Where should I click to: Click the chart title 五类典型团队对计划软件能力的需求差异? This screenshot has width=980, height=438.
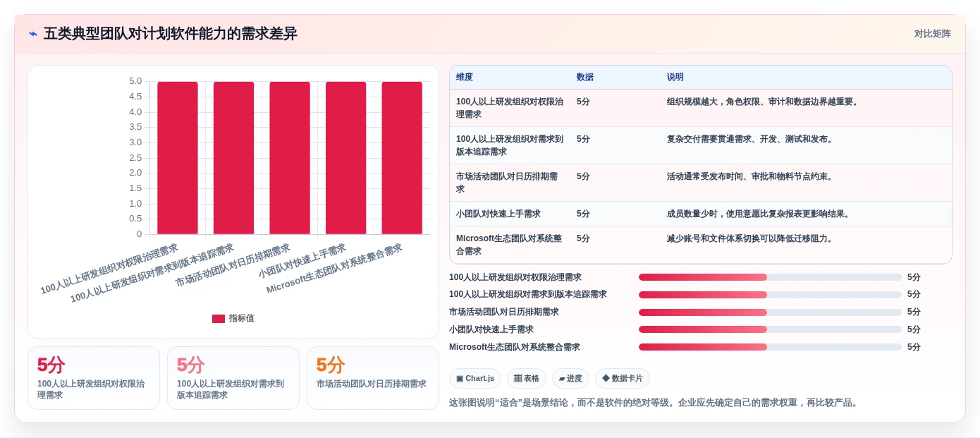tap(171, 34)
